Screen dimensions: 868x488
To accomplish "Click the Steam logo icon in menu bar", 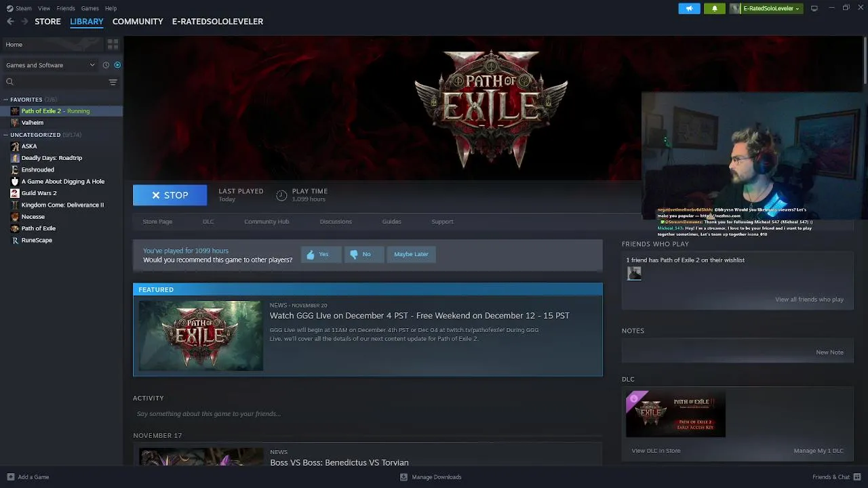I will tap(9, 8).
